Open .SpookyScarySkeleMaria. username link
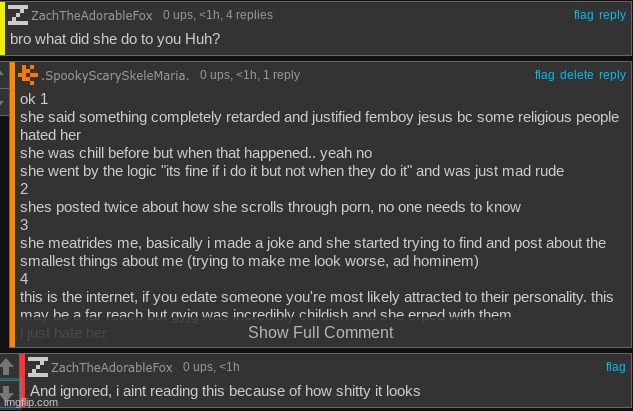Image resolution: width=633 pixels, height=411 pixels. (115, 76)
